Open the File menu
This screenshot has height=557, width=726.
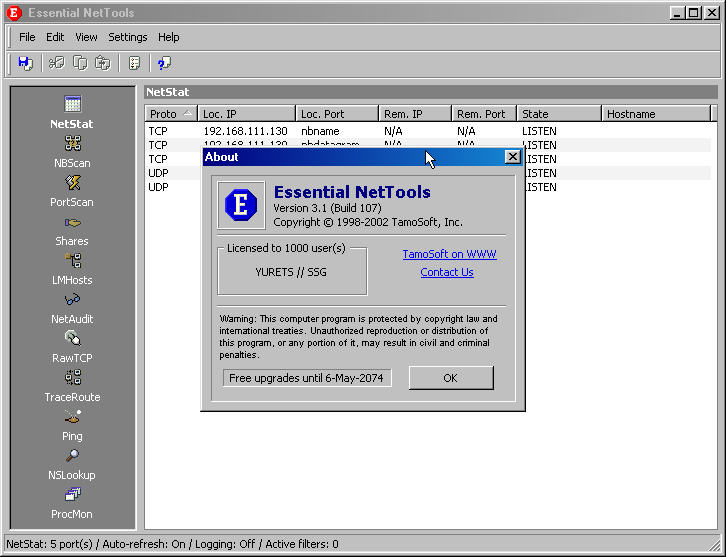(x=27, y=37)
